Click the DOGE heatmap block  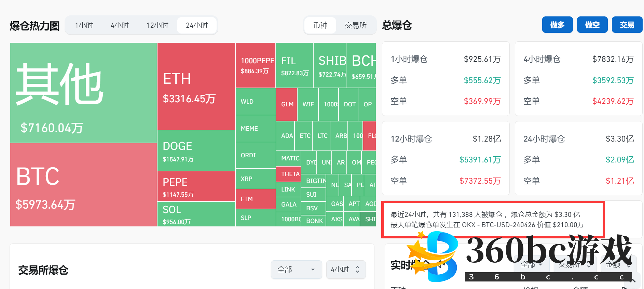(x=196, y=150)
